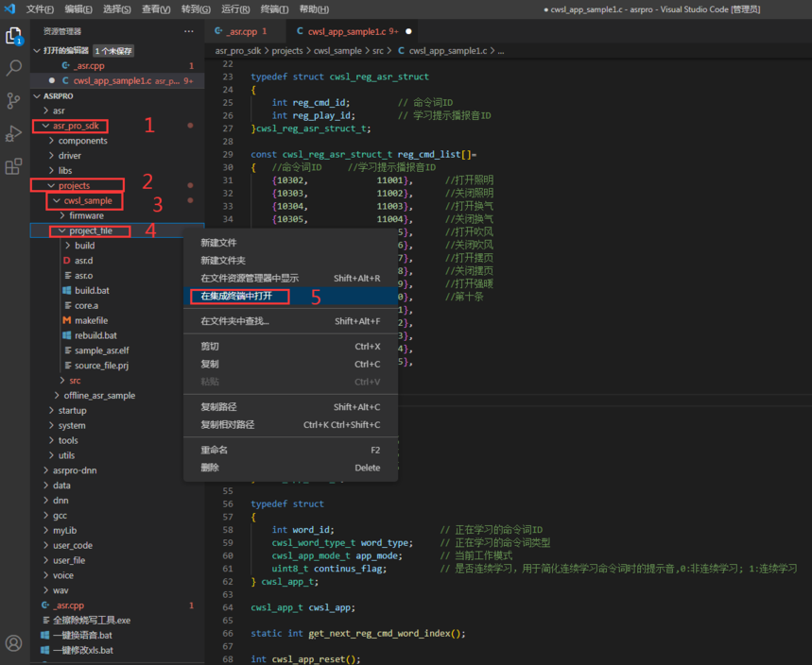Screen dimensions: 812x665
Task: Collapse the cwsl_sample folder
Action: tap(57, 200)
